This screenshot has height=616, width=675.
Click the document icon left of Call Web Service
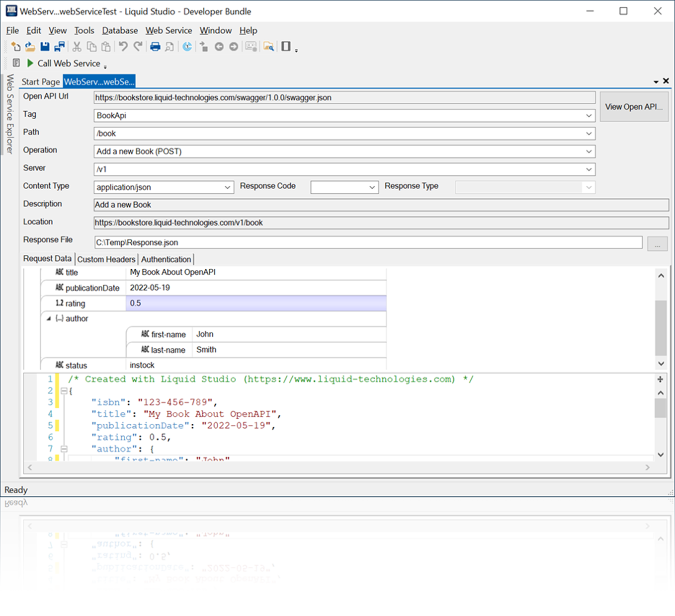tap(16, 63)
